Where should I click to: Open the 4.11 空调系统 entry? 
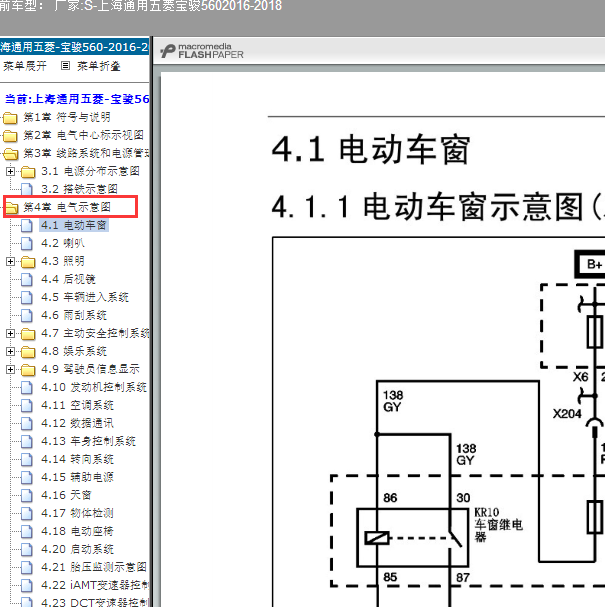pyautogui.click(x=77, y=405)
